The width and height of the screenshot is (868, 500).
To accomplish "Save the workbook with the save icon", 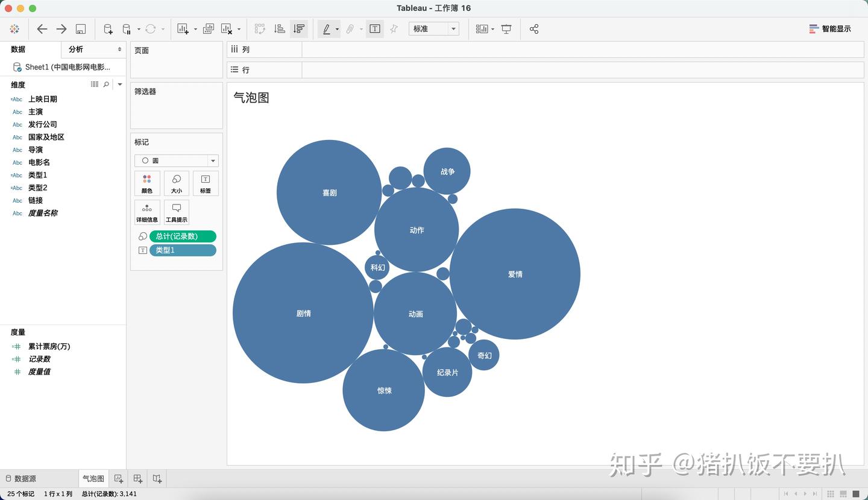I will (x=81, y=29).
